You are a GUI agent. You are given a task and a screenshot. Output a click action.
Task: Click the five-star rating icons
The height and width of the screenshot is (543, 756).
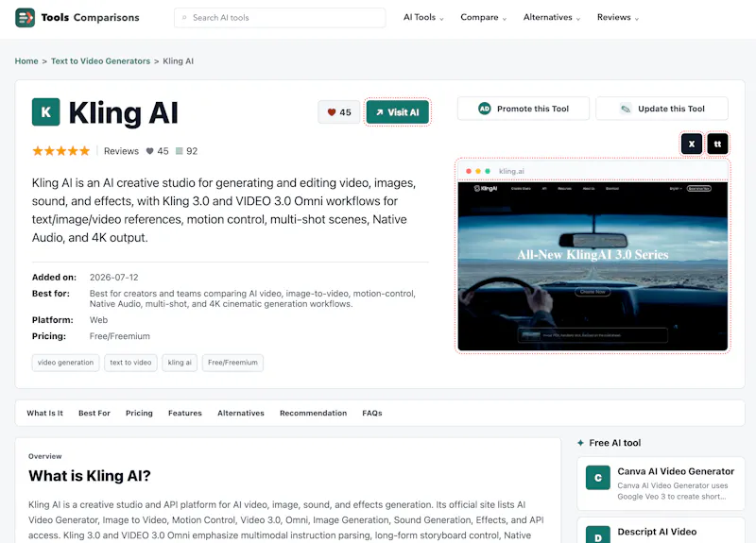pyautogui.click(x=60, y=151)
